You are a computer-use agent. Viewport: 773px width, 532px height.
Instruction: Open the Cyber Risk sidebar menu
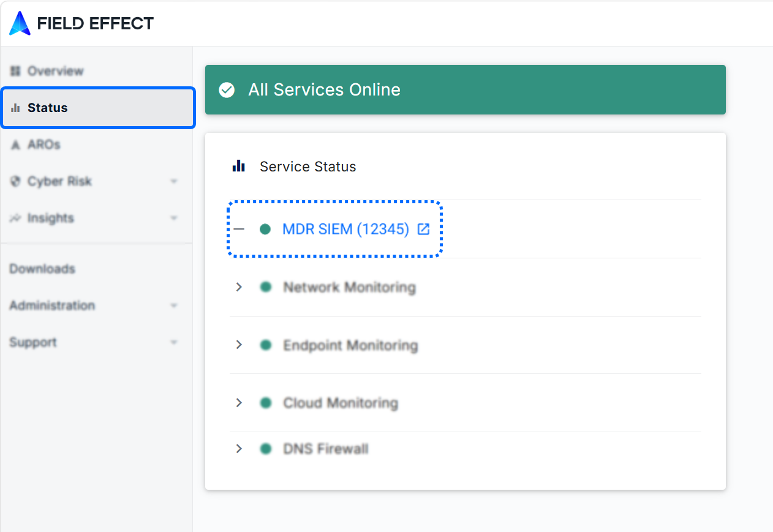[x=97, y=181]
